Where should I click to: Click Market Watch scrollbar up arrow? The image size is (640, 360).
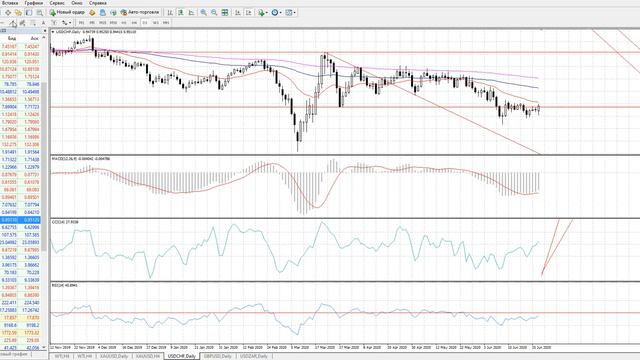(44, 38)
